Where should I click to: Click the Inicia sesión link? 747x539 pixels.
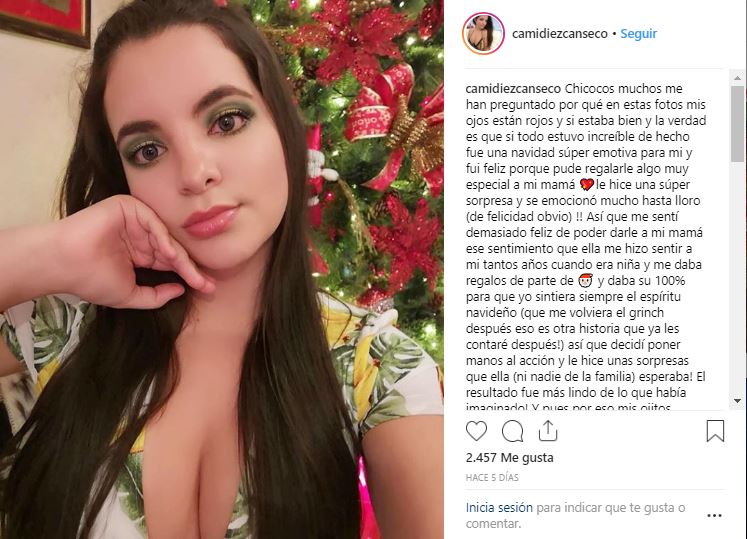(499, 508)
